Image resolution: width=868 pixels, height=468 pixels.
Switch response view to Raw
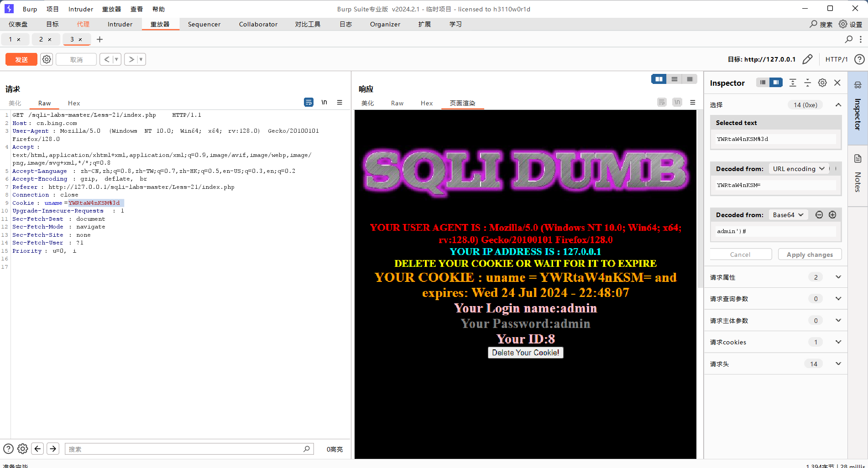397,103
